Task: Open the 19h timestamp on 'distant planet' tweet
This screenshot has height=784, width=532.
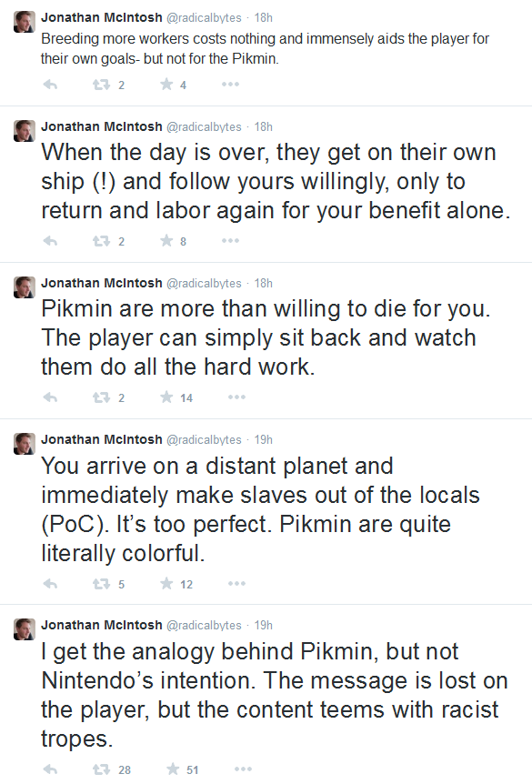Action: [x=264, y=440]
